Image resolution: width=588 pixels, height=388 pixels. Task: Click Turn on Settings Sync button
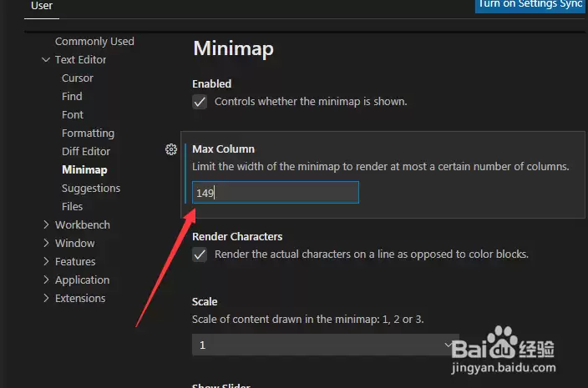point(530,5)
